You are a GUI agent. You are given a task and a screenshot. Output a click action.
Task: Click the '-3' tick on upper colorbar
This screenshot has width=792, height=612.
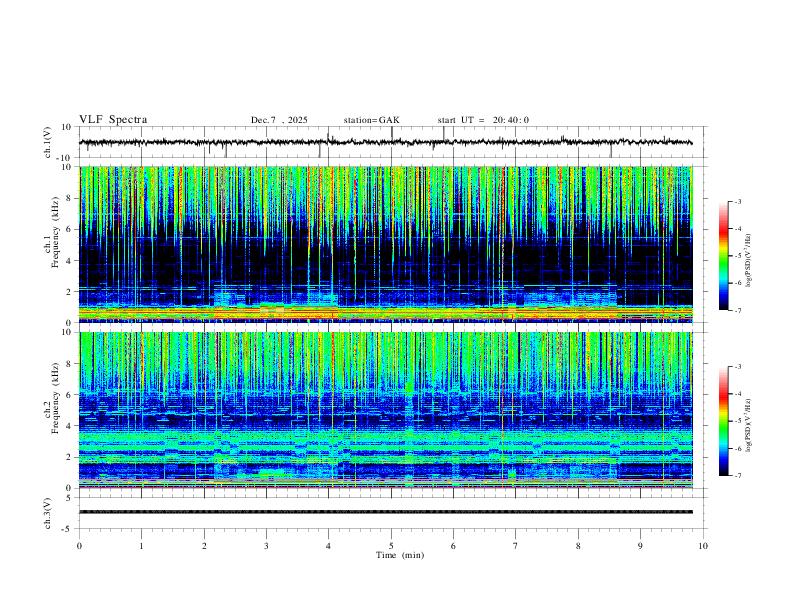coord(737,201)
